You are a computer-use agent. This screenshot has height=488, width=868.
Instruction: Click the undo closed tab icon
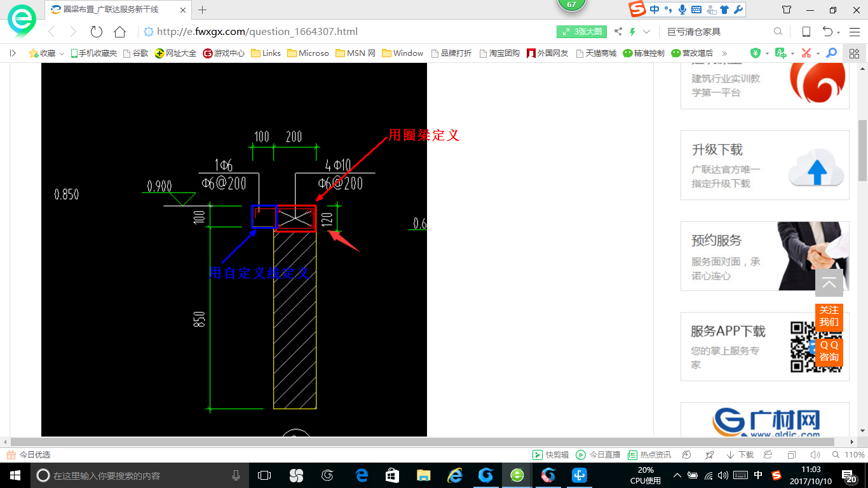coord(827,32)
